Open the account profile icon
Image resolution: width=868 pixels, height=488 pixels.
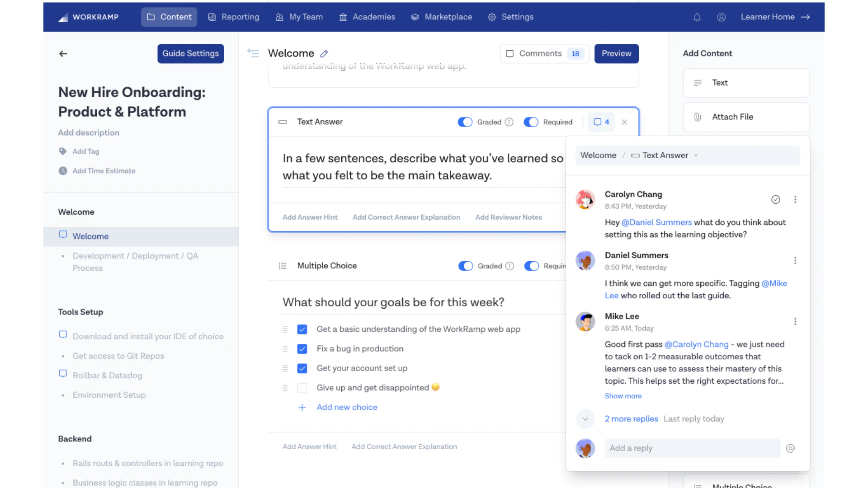pos(721,17)
